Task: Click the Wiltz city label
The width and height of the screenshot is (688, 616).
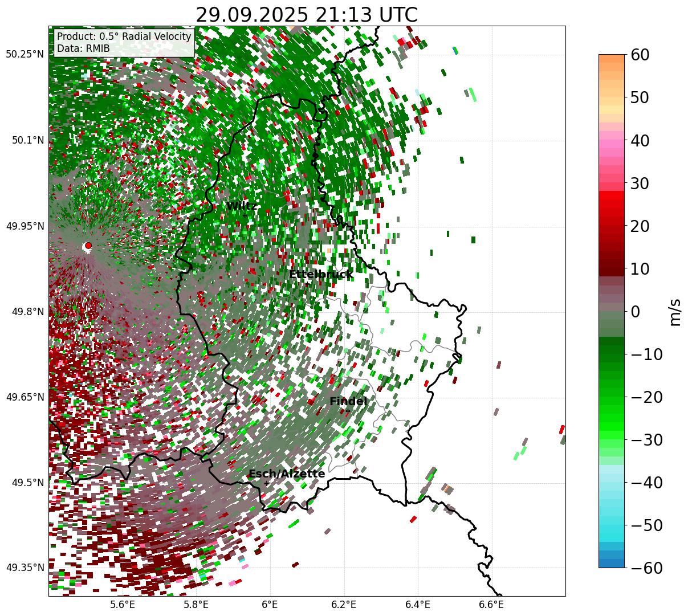Action: [x=242, y=206]
